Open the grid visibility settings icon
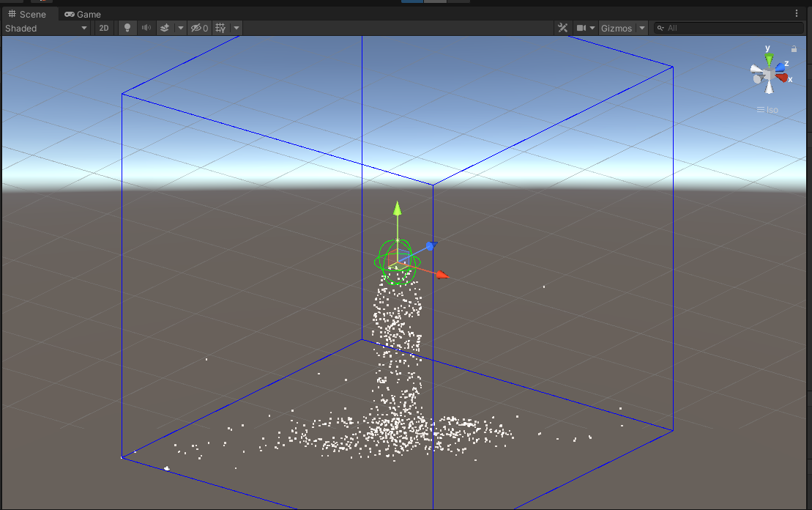812x510 pixels. (x=220, y=28)
